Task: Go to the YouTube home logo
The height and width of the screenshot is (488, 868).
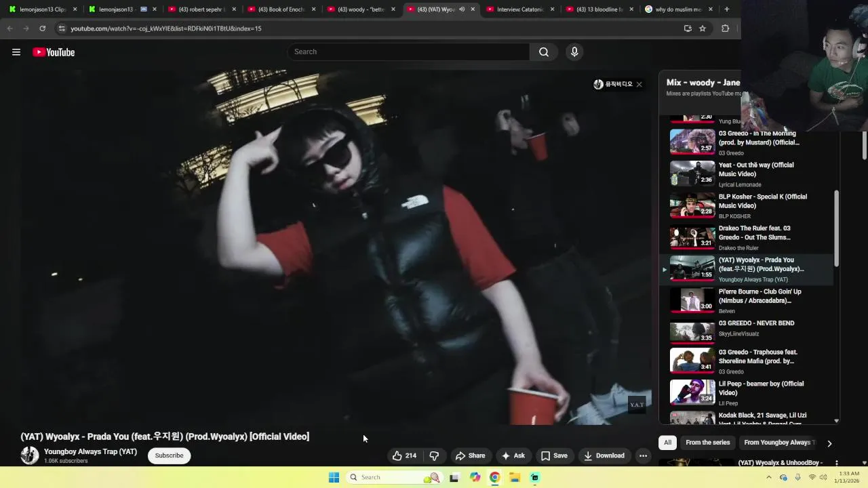Action: [x=54, y=52]
